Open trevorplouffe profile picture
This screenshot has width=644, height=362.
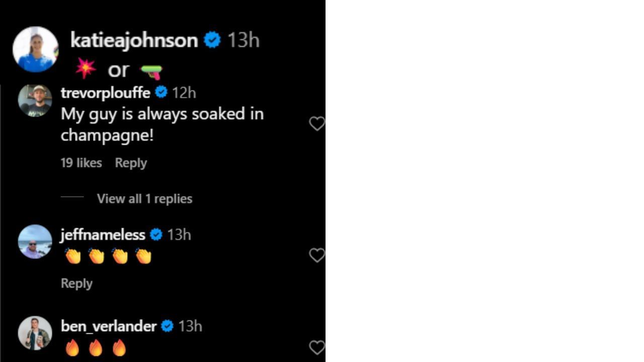[35, 101]
